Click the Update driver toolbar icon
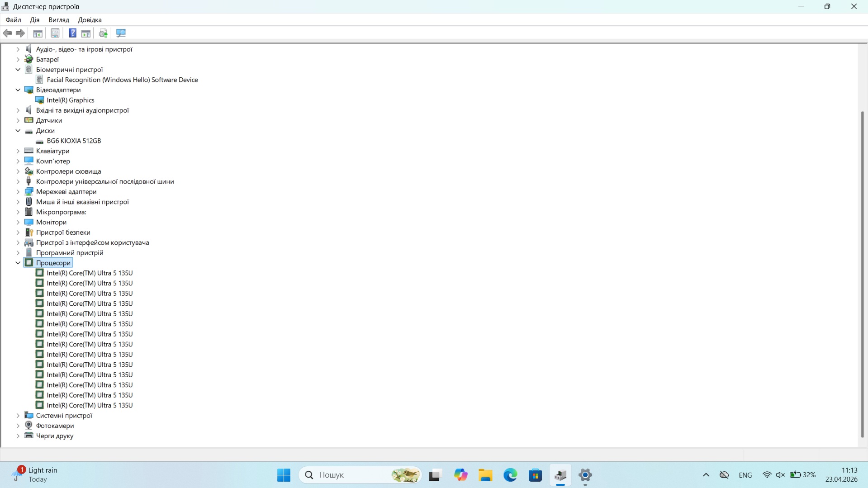868x488 pixels. pyautogui.click(x=103, y=33)
